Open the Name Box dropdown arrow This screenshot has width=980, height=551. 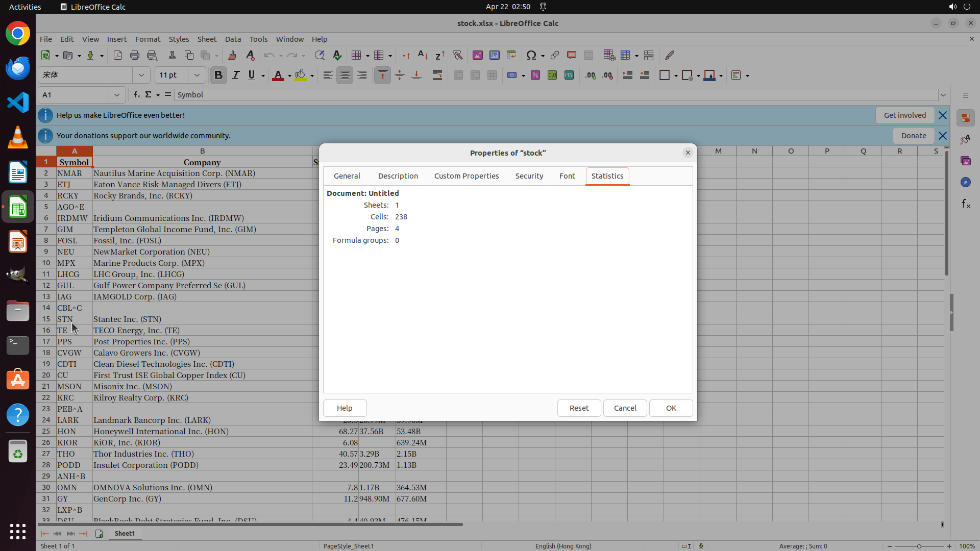117,95
